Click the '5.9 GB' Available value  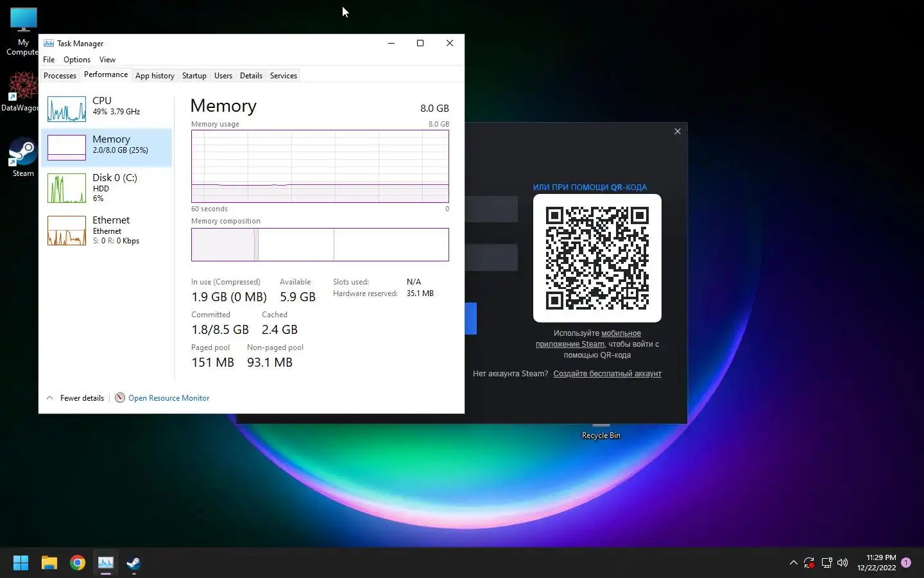click(298, 297)
